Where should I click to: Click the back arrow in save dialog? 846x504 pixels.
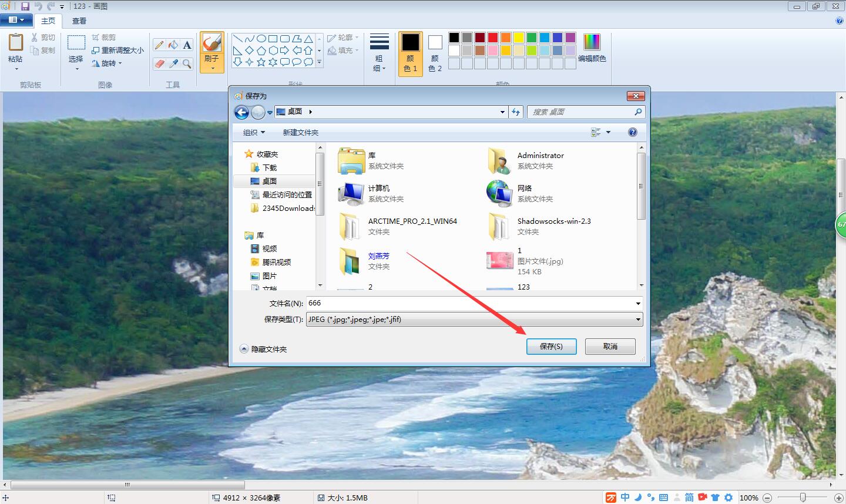(x=241, y=112)
